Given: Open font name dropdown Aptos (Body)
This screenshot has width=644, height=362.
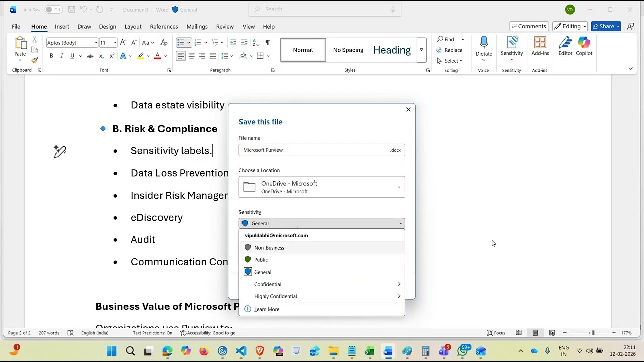Looking at the screenshot, I should pyautogui.click(x=95, y=43).
